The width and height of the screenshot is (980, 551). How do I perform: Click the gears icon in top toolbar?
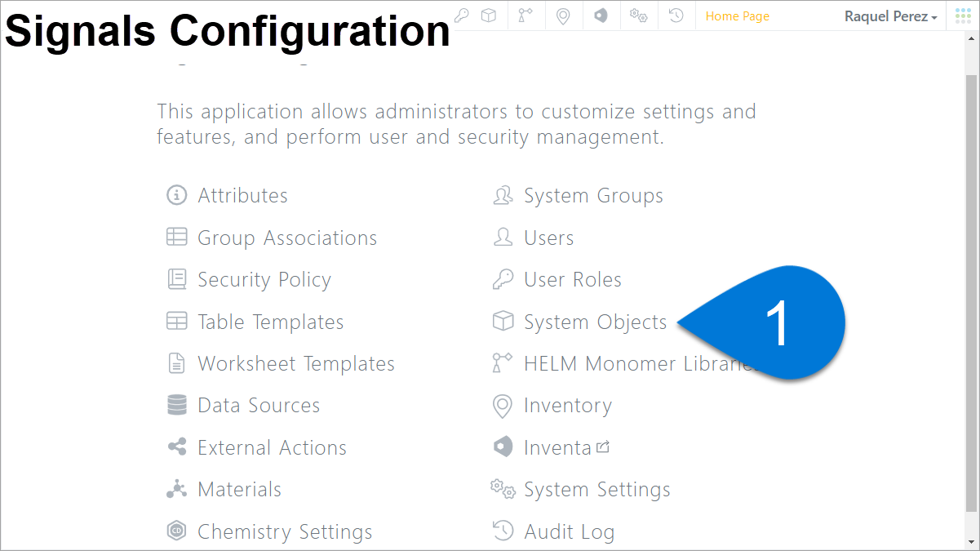(638, 16)
